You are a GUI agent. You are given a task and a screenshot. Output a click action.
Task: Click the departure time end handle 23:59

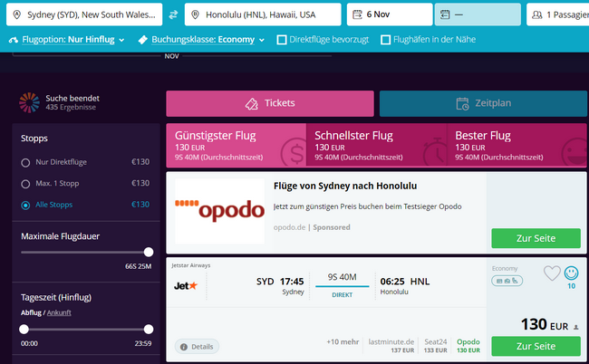pos(149,329)
